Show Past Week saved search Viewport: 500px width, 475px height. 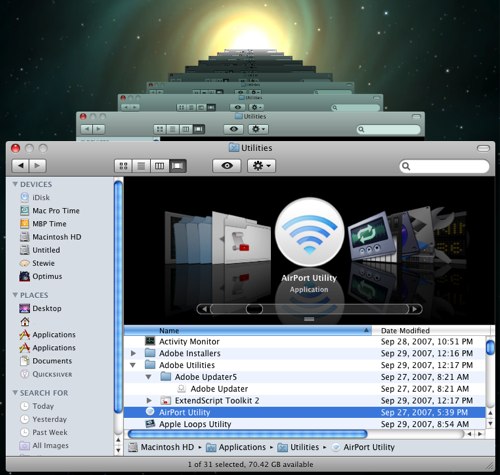(44, 432)
